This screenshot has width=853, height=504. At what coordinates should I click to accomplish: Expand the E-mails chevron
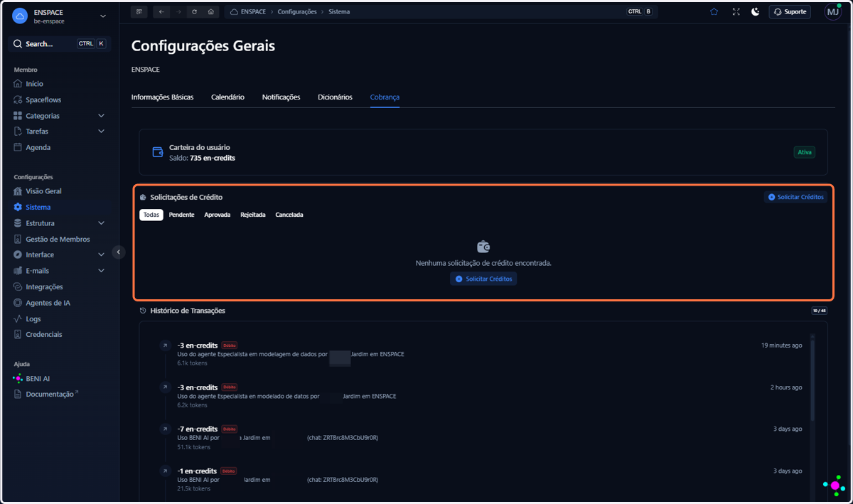101,271
